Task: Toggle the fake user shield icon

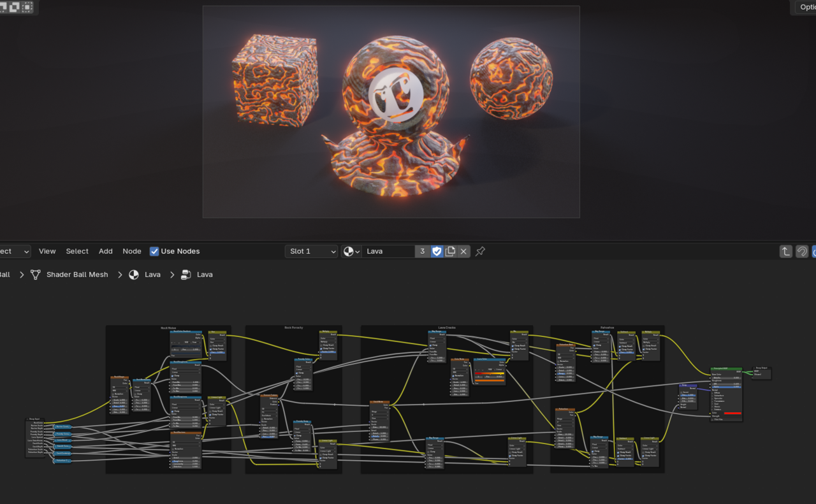Action: 437,251
